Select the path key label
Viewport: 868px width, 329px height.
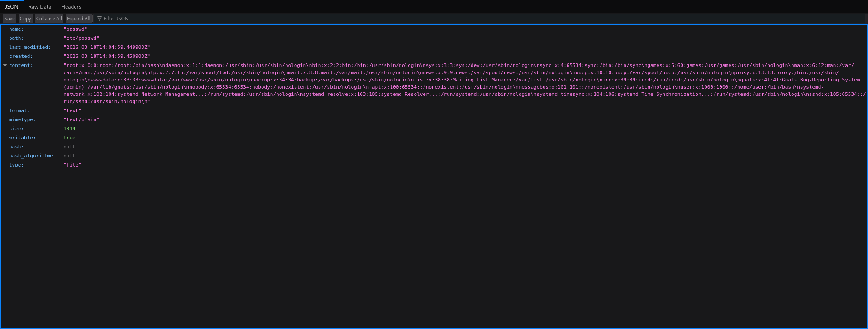(x=16, y=38)
